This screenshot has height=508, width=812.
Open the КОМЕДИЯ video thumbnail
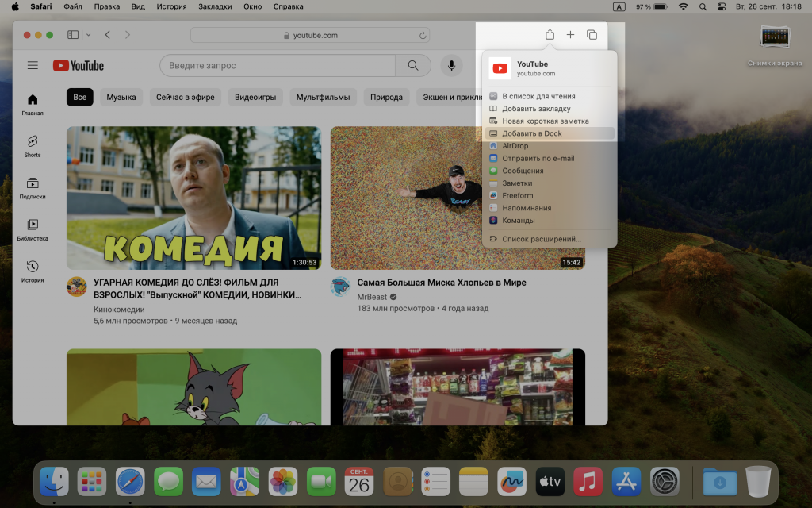point(193,198)
